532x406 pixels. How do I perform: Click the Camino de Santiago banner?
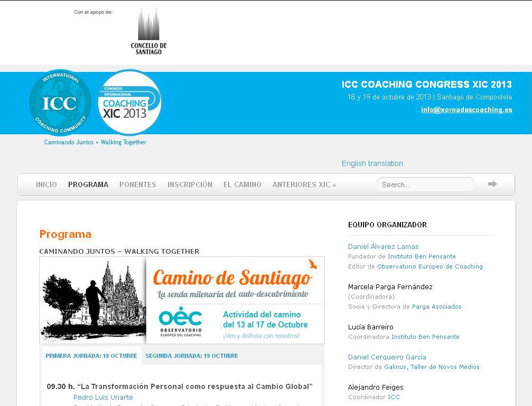click(x=182, y=300)
